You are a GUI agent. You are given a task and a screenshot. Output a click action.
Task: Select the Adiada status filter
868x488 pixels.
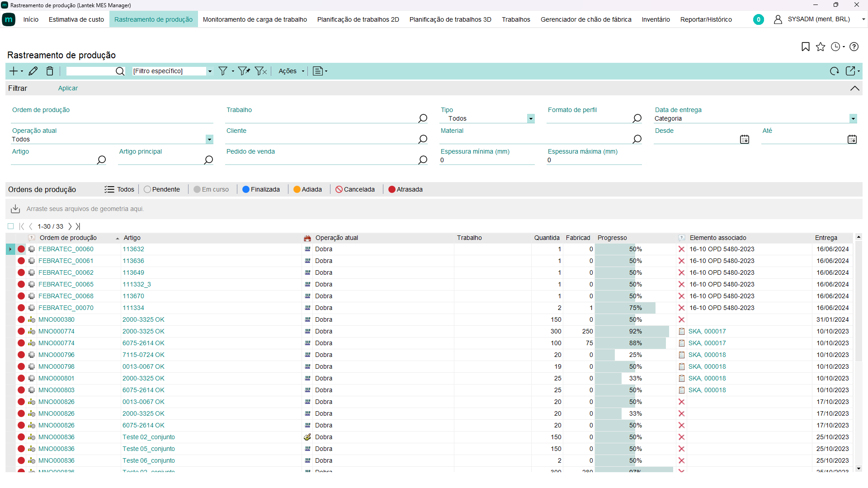[x=307, y=189]
